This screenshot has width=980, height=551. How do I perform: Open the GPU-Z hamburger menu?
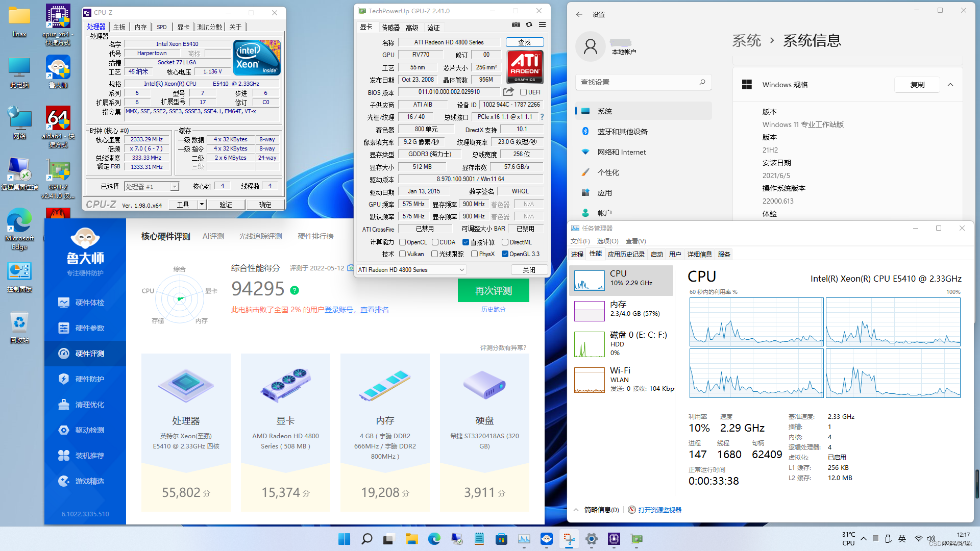point(542,24)
